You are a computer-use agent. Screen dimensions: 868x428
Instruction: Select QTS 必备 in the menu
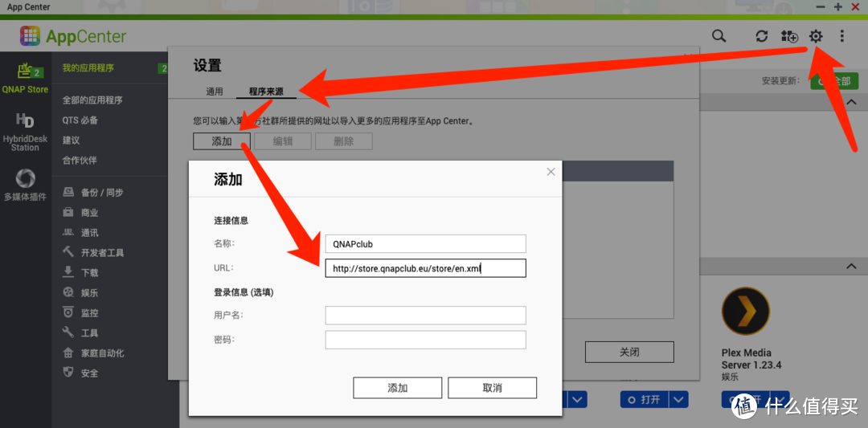coord(80,120)
